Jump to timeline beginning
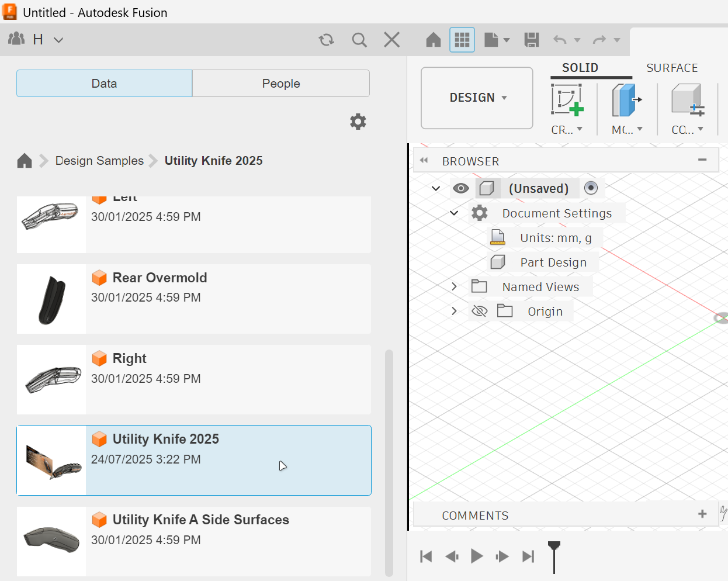 [426, 556]
